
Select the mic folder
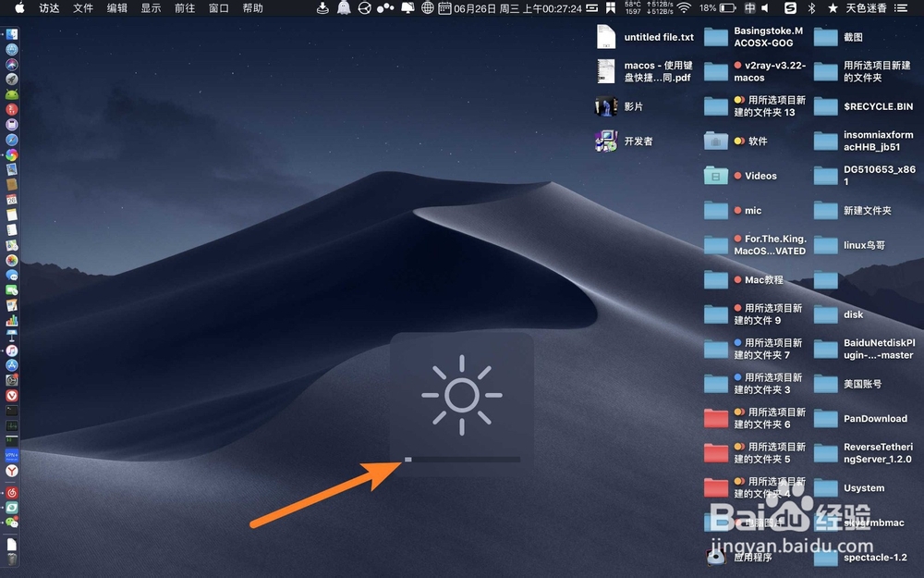[716, 211]
